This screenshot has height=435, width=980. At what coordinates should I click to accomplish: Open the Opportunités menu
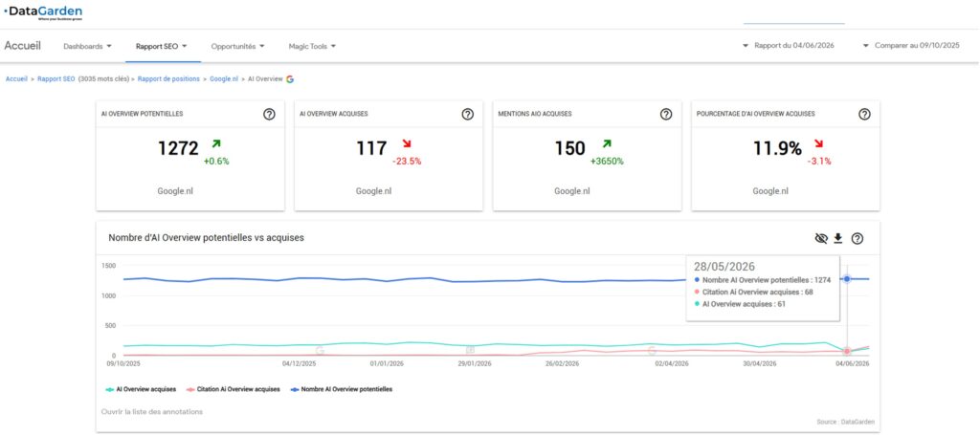click(237, 46)
